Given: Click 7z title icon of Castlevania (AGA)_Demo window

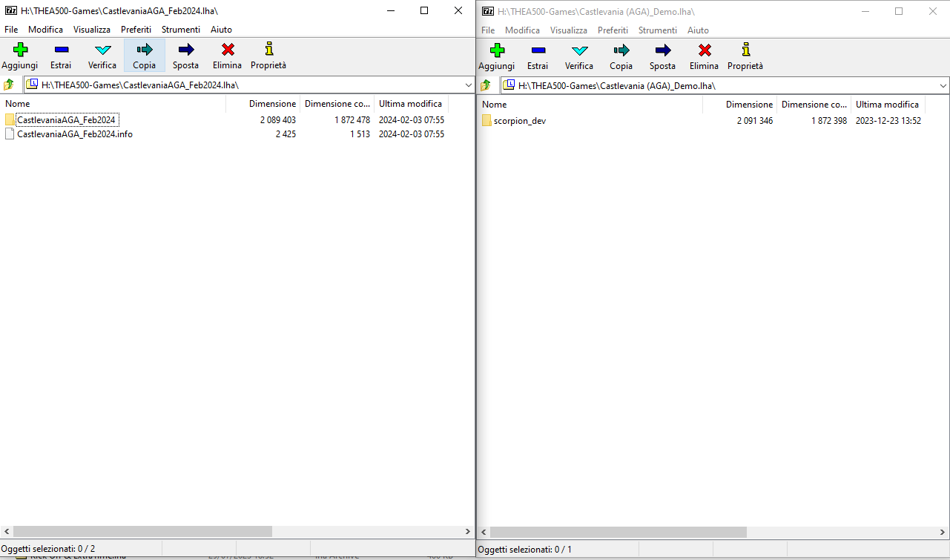Looking at the screenshot, I should [x=488, y=10].
